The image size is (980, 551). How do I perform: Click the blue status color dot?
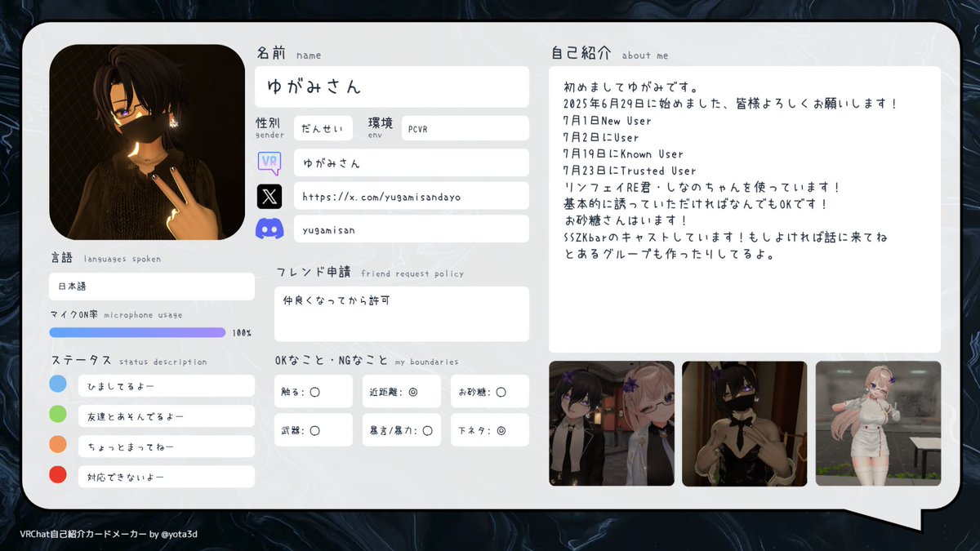pos(58,384)
